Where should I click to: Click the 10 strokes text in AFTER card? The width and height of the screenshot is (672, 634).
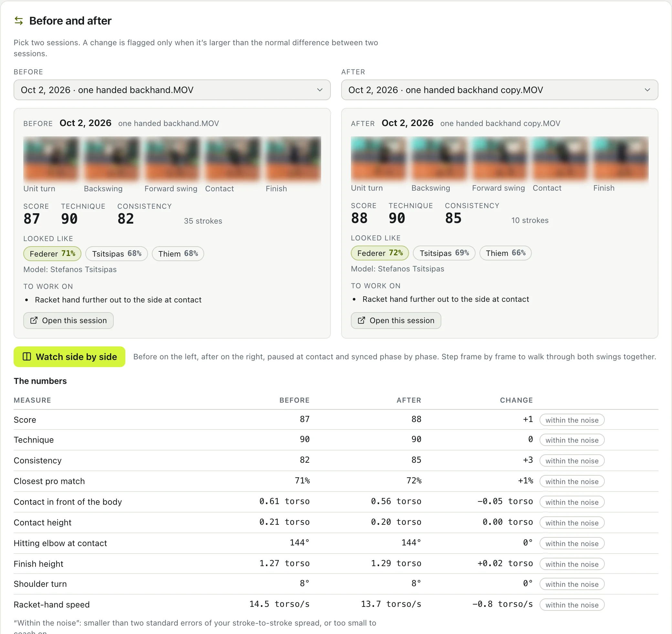[530, 220]
